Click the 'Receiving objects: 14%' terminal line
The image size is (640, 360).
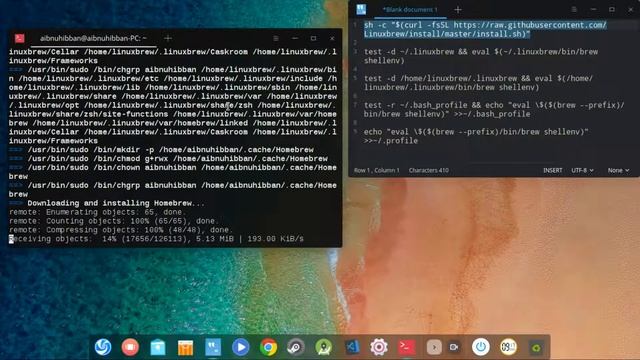tap(156, 239)
